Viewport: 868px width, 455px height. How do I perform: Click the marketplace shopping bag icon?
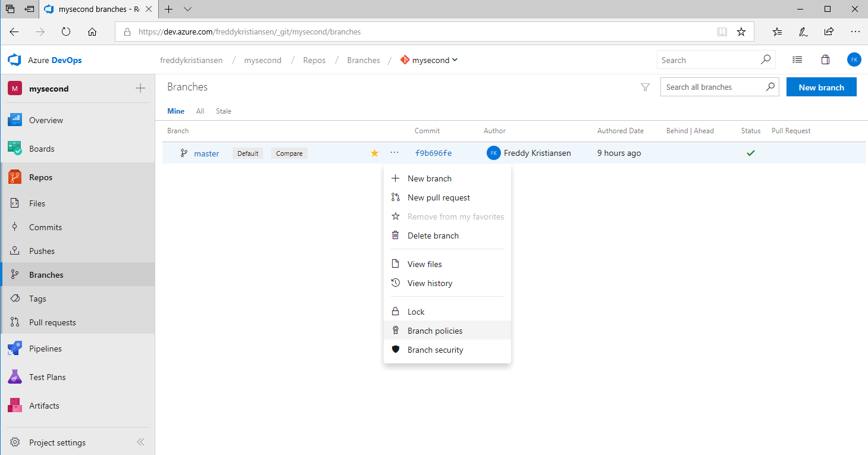pos(825,60)
